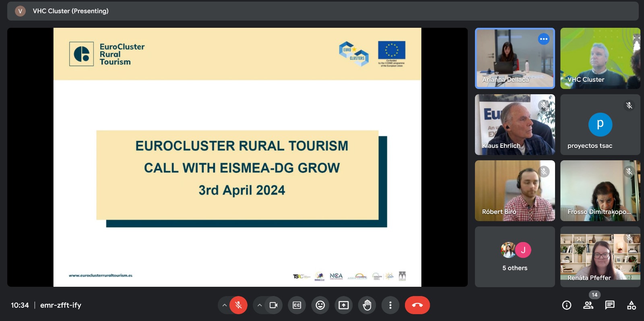The height and width of the screenshot is (321, 644).
Task: Select Klaus Ehrlich's video tile
Action: [x=515, y=124]
